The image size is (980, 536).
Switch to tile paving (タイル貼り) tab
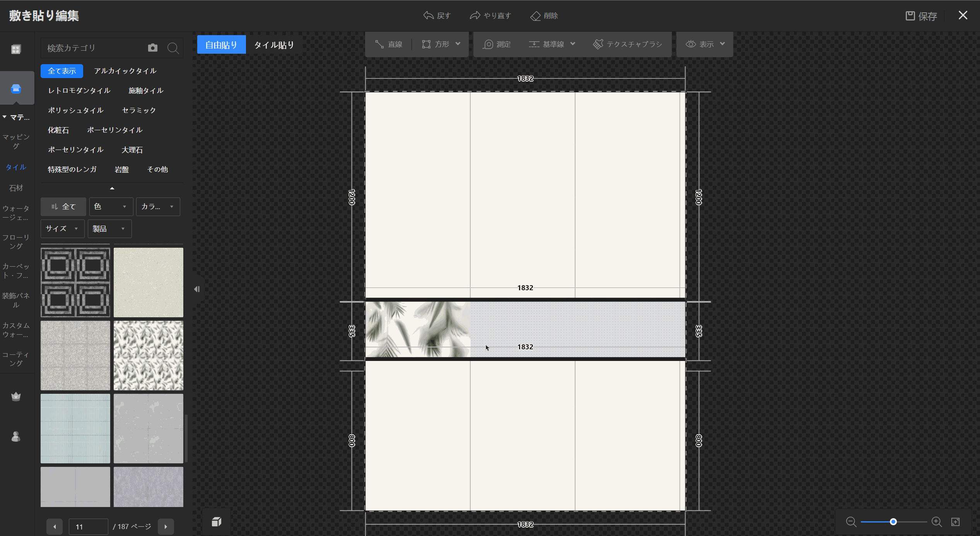point(274,45)
